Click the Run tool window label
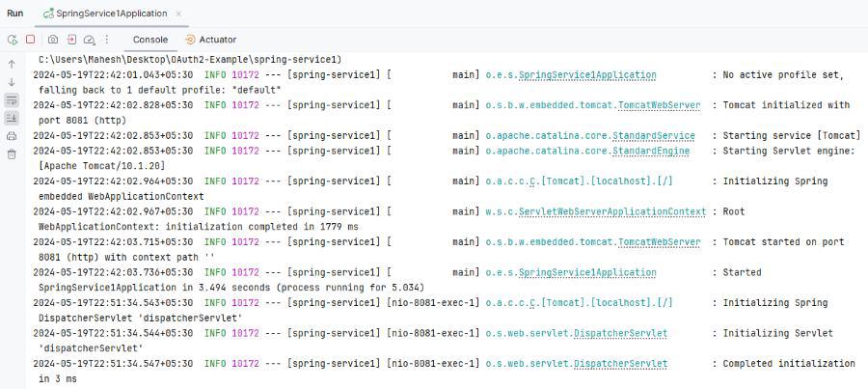868x389 pixels. tap(14, 14)
